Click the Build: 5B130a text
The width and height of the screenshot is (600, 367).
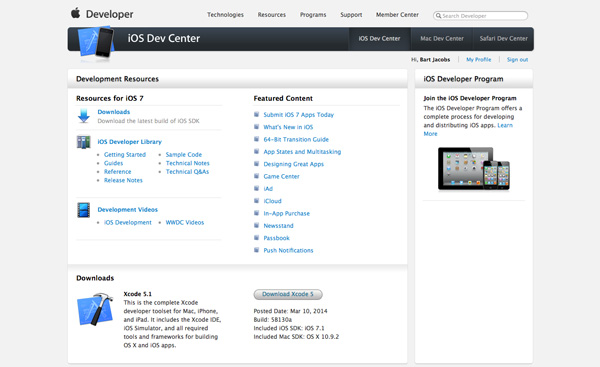[x=272, y=320]
